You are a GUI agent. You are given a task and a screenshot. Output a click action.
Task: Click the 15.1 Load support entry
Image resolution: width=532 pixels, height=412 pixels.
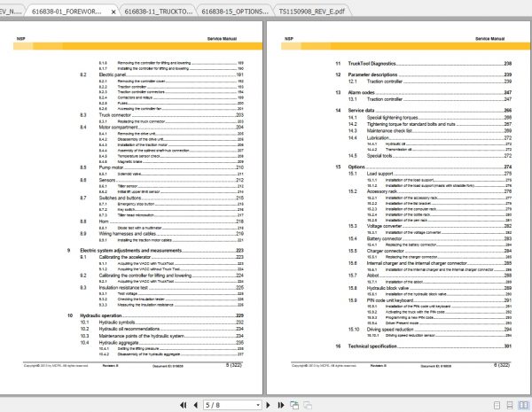coord(429,174)
